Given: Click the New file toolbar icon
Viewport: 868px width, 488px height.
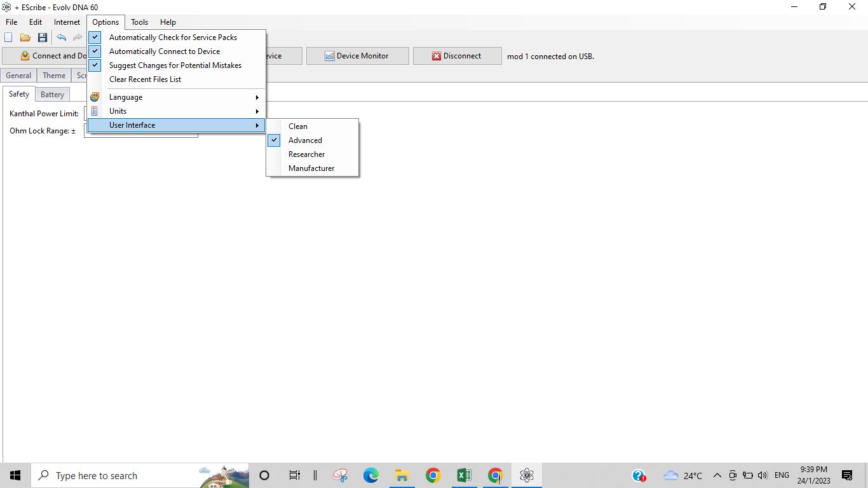Looking at the screenshot, I should pyautogui.click(x=9, y=37).
